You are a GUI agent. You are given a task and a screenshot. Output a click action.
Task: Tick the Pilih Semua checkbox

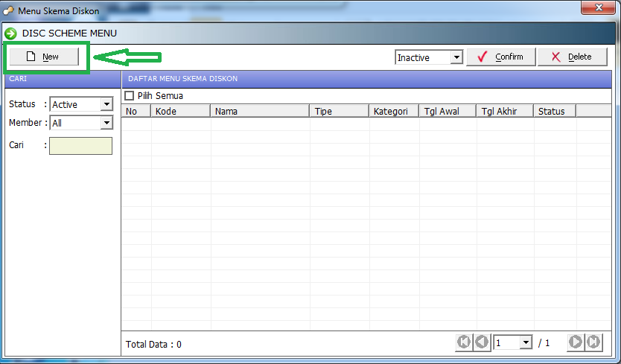tap(130, 96)
